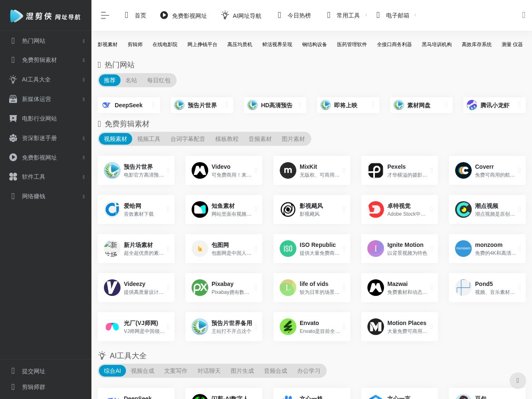Switch to the 每日红包 tab
This screenshot has width=532, height=399.
[159, 80]
